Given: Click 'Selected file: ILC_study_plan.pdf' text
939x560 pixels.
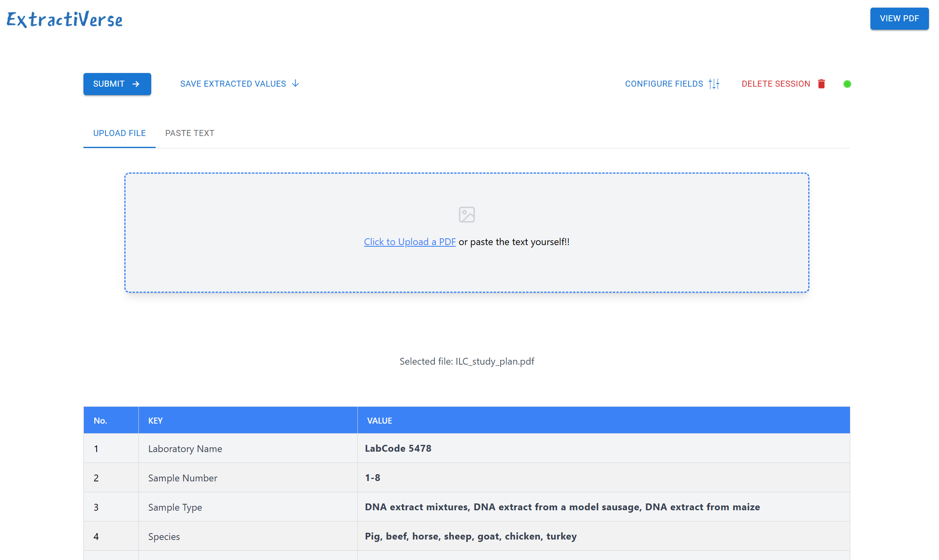Looking at the screenshot, I should tap(467, 361).
